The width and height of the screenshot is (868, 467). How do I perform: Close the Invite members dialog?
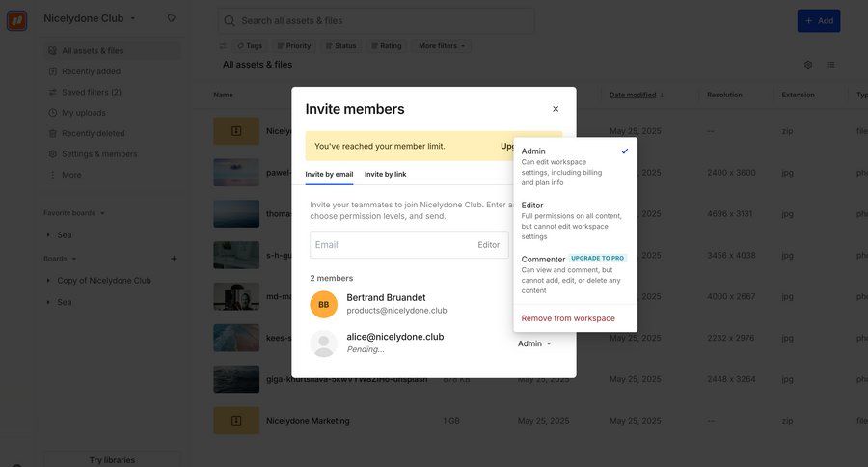pyautogui.click(x=556, y=109)
